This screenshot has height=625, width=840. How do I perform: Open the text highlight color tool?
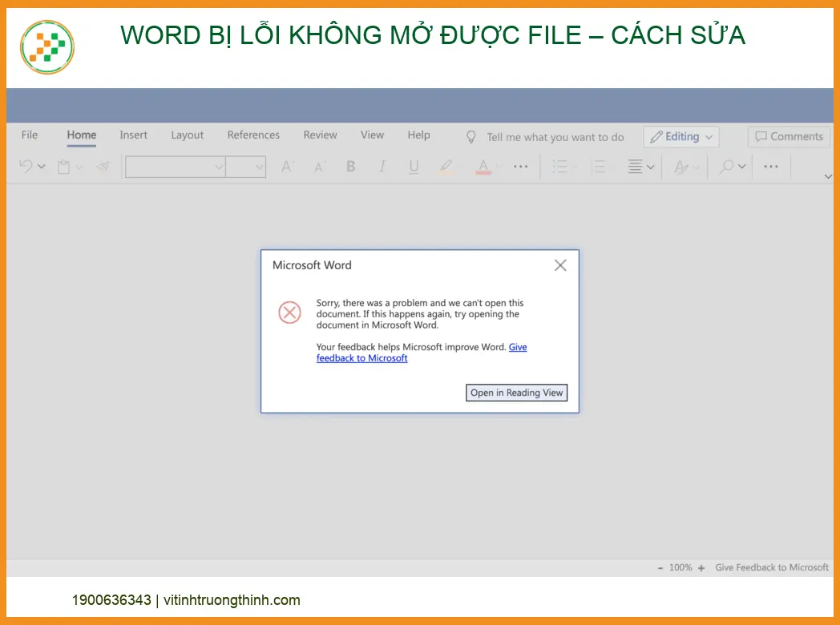coord(446,166)
